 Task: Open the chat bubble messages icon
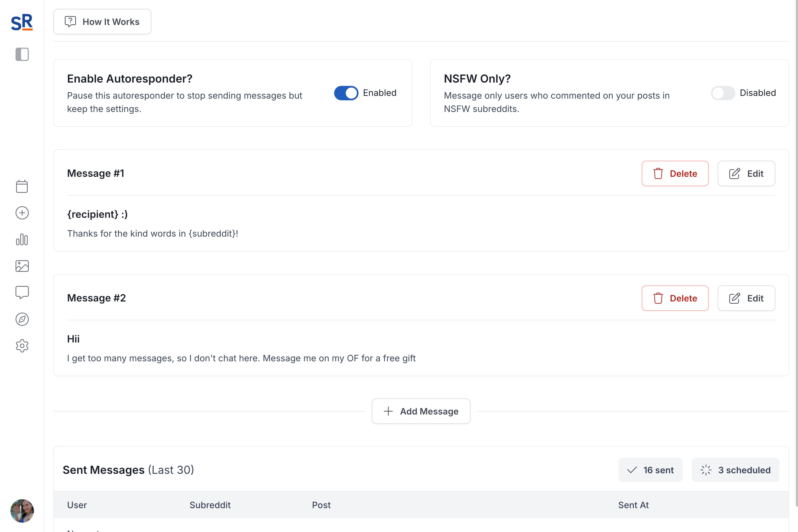point(22,292)
